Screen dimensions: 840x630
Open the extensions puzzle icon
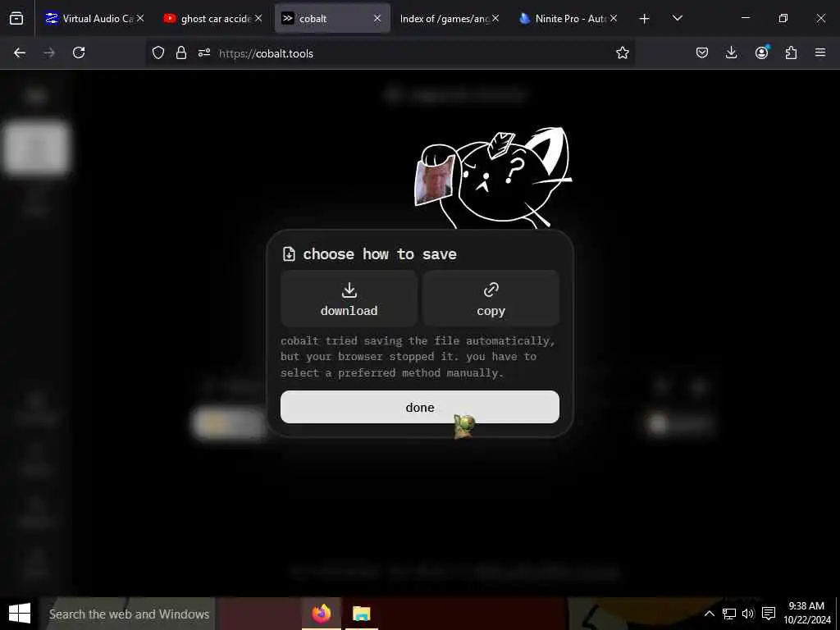[791, 52]
